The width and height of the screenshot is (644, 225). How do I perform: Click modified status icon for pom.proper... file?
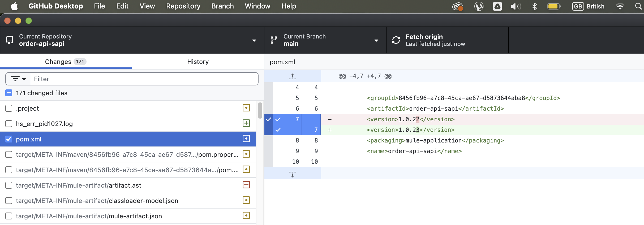pyautogui.click(x=246, y=154)
